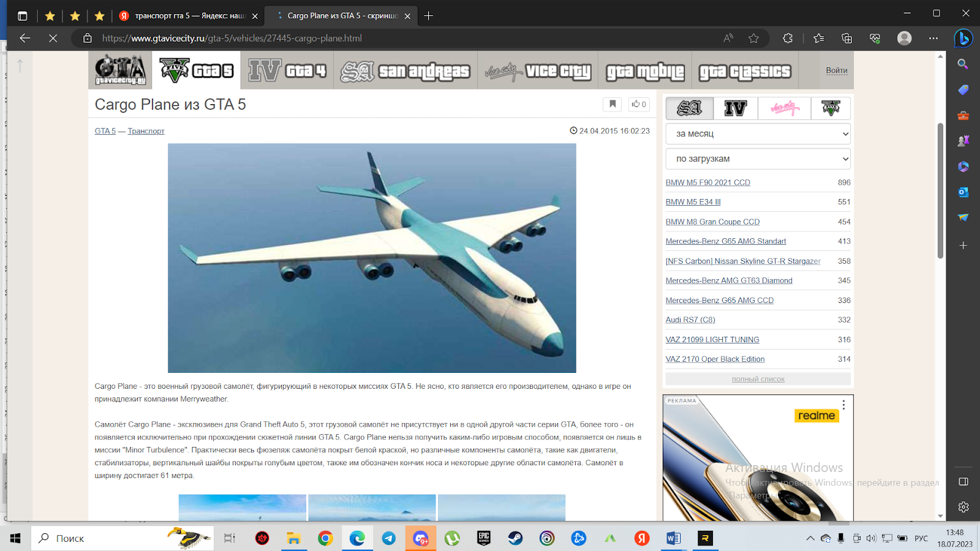Open the sidebar Microsoft 365 icon

(963, 167)
